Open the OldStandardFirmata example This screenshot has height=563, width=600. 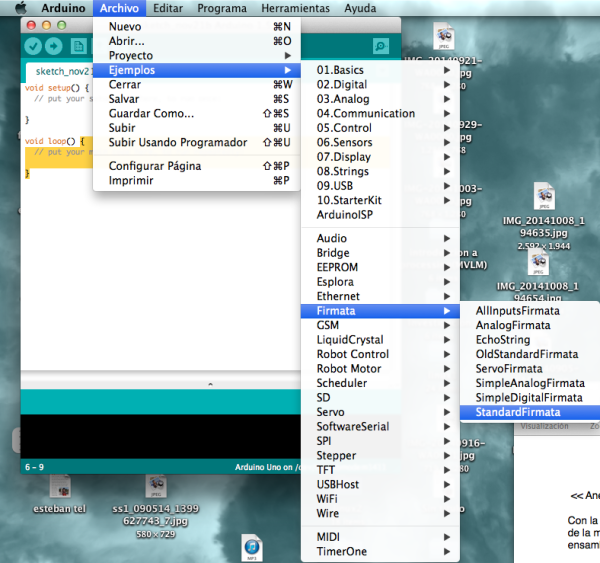530,354
